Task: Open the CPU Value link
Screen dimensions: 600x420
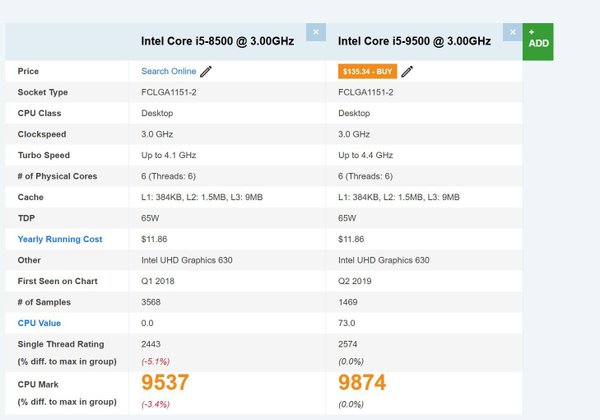Action: tap(39, 323)
